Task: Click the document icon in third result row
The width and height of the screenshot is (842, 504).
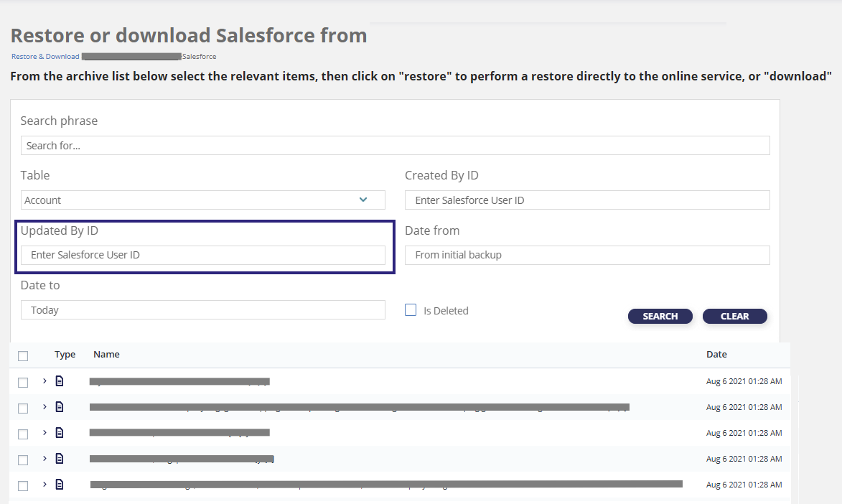Action: pos(60,432)
